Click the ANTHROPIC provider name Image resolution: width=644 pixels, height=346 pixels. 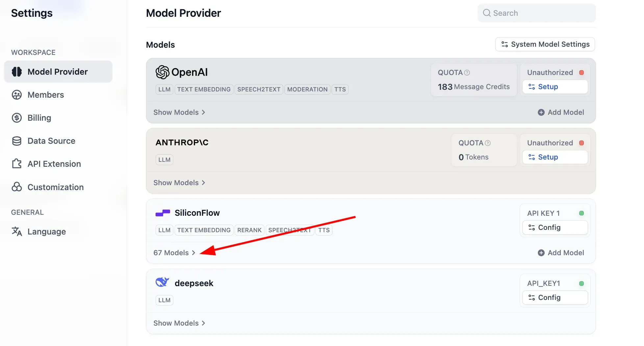click(182, 142)
